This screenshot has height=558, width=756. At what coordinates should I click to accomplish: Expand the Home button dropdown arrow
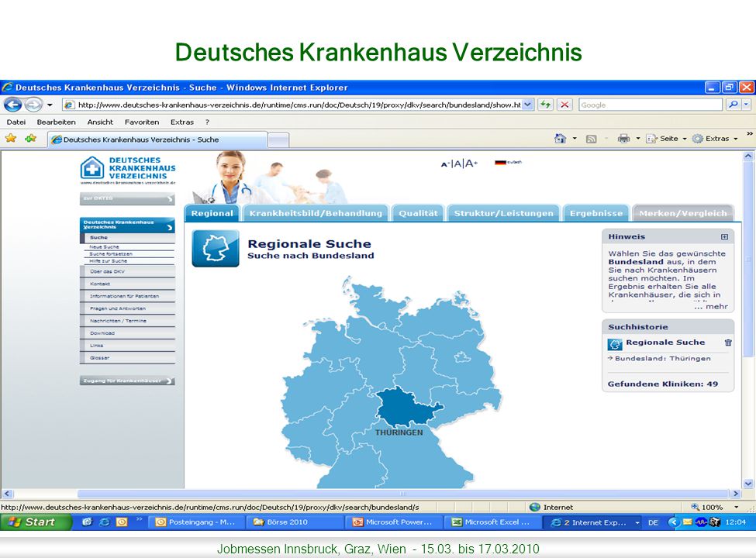tap(575, 139)
